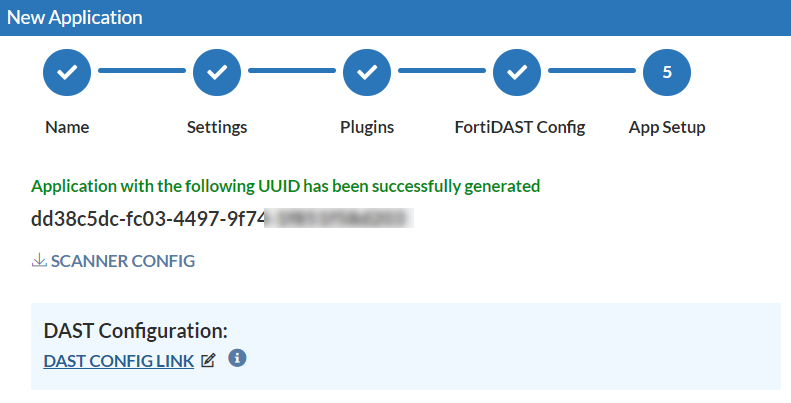The width and height of the screenshot is (791, 403).
Task: Open the DAST CONFIG LINK
Action: pyautogui.click(x=119, y=361)
